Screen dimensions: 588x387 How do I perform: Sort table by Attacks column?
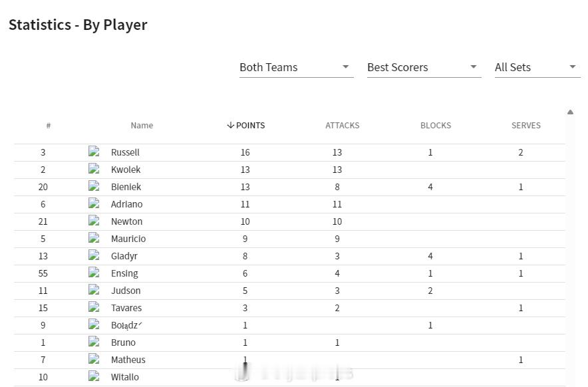pos(342,125)
